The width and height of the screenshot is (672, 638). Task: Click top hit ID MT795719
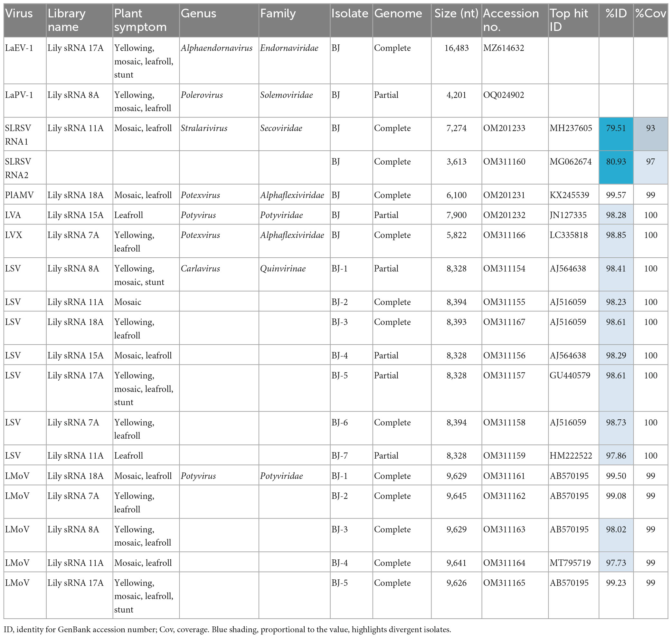[570, 563]
